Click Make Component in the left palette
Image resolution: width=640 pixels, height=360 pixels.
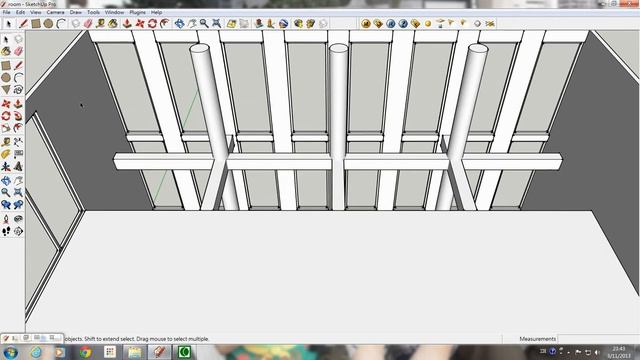pyautogui.click(x=18, y=39)
